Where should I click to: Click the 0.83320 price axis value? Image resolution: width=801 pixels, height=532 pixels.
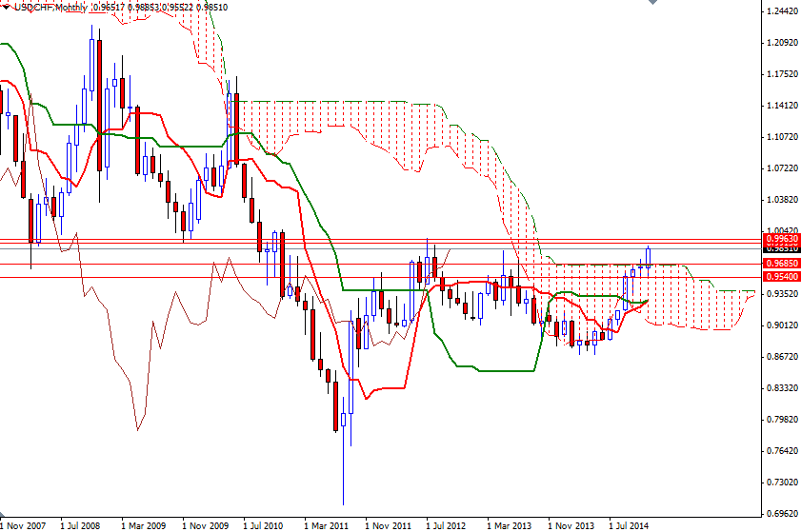pos(783,388)
